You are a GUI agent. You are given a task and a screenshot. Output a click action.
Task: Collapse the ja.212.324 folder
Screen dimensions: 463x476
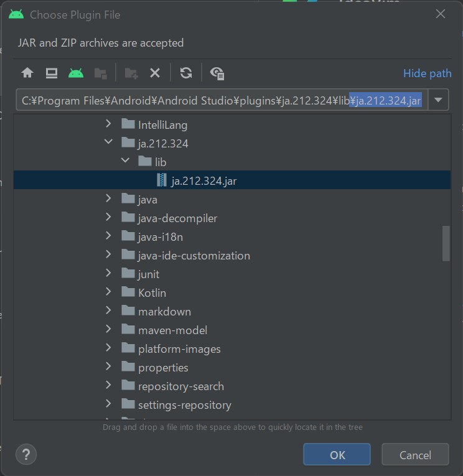[x=108, y=142]
